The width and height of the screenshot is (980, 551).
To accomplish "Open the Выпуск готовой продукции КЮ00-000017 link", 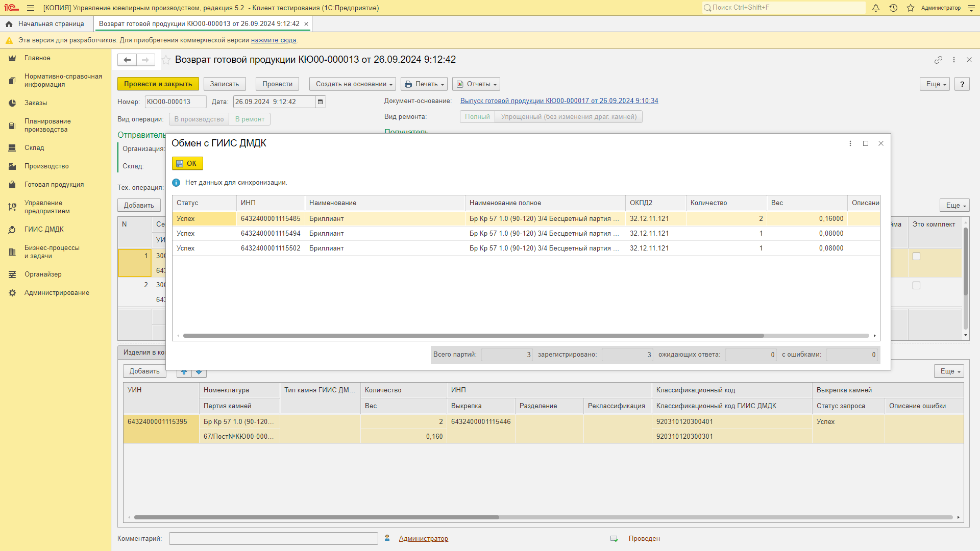I will (x=559, y=101).
